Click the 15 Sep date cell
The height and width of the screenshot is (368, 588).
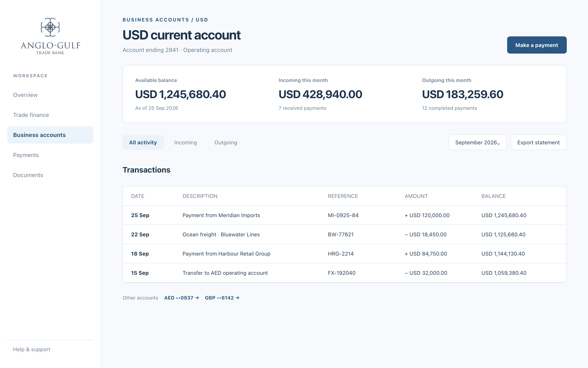(140, 273)
